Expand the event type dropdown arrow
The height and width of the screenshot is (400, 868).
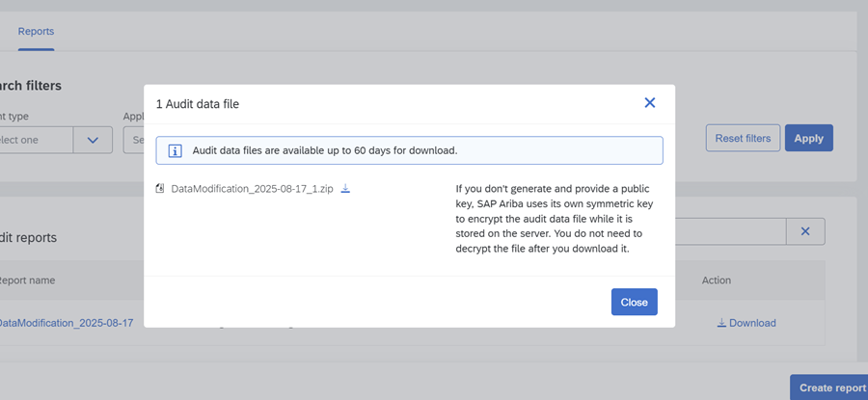tap(93, 140)
